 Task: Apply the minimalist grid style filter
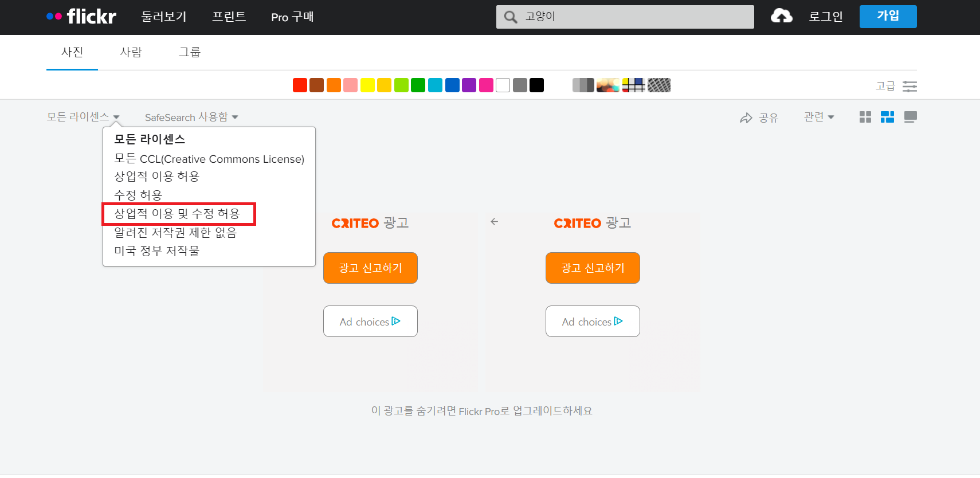634,85
